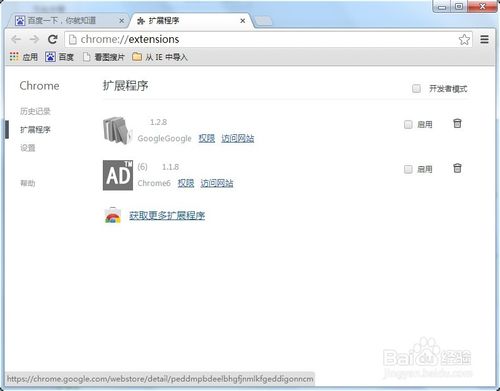The width and height of the screenshot is (500, 391).
Task: Switch to the 百度一下，你就知道 tab
Action: (x=67, y=21)
